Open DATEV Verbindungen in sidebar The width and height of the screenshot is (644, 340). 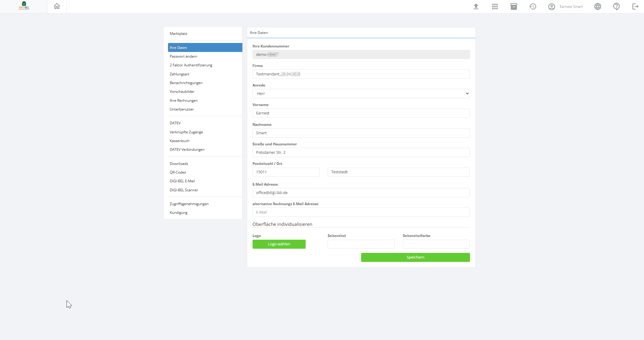tap(187, 150)
